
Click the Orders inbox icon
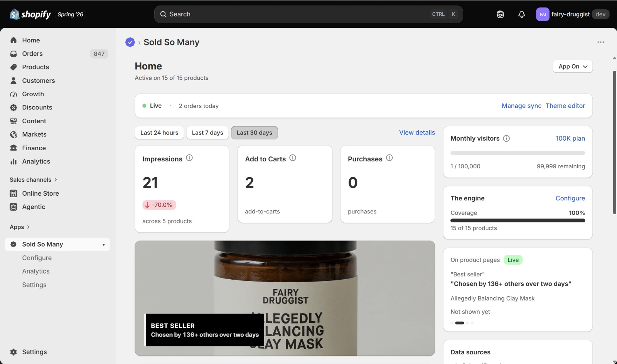(x=13, y=54)
